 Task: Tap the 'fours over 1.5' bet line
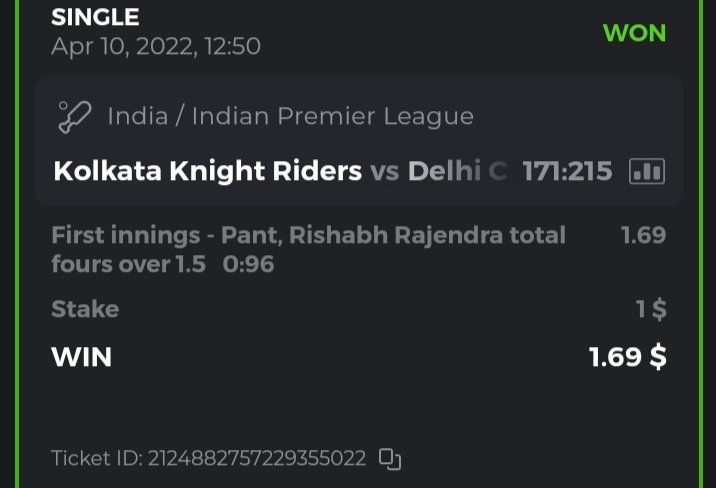tap(128, 264)
